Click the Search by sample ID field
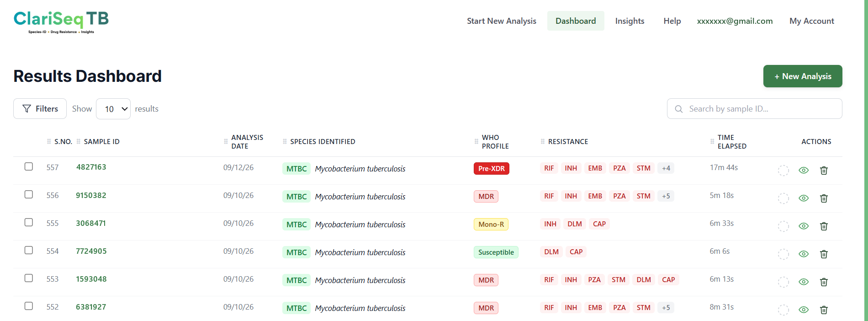 click(754, 109)
